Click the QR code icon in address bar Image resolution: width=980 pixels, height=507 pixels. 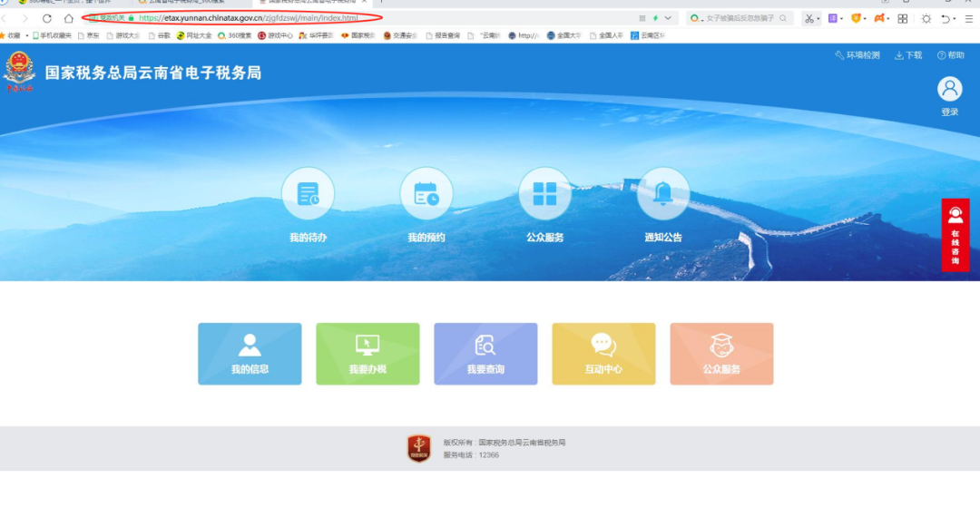642,19
